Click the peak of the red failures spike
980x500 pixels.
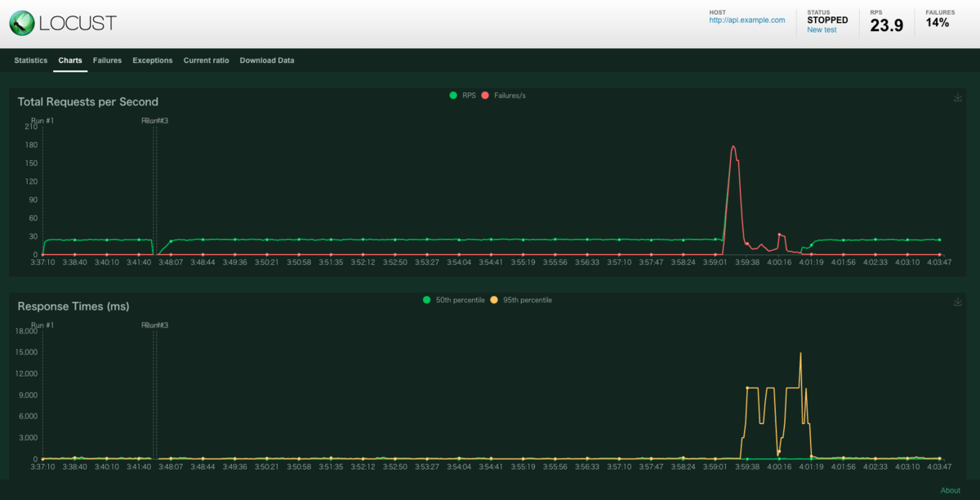point(733,146)
